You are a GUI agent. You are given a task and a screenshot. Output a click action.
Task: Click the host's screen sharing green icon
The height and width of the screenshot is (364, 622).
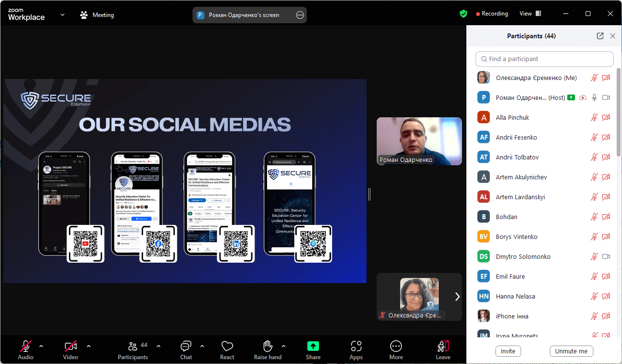[571, 97]
